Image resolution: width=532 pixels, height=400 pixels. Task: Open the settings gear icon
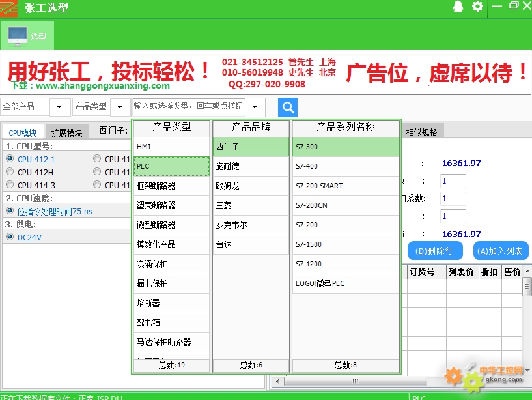click(478, 7)
